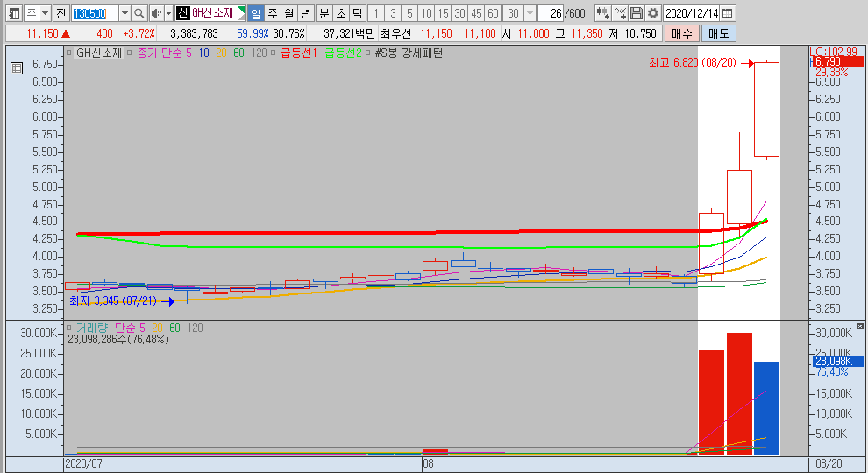Viewport: 868px width, 473px height.
Task: Select the 5 interval button
Action: pyautogui.click(x=409, y=13)
